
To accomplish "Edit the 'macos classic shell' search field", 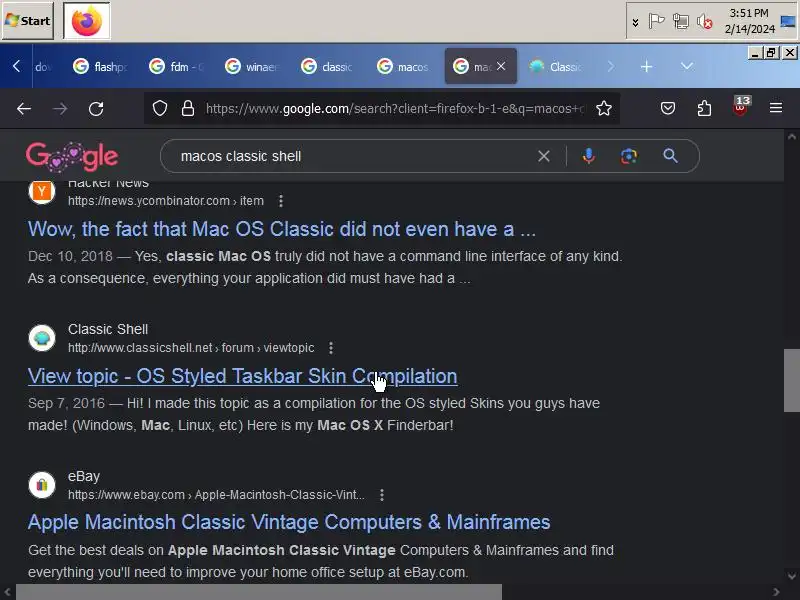I will (352, 156).
